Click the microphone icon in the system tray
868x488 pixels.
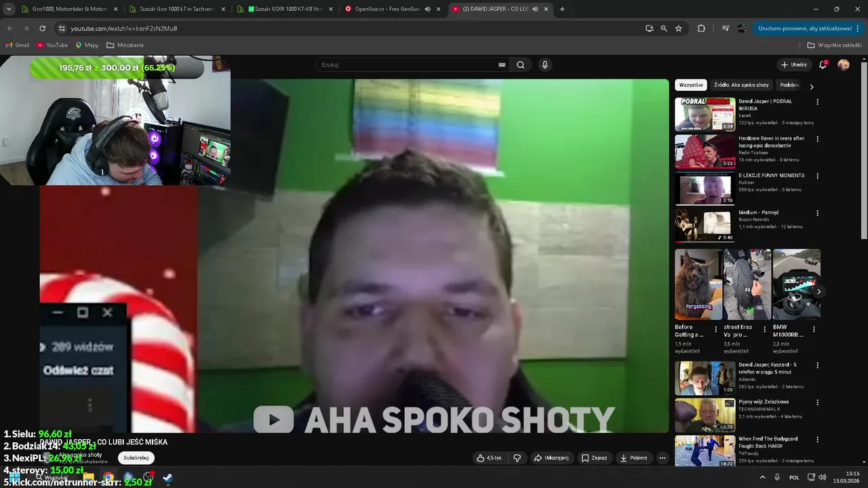[777, 477]
